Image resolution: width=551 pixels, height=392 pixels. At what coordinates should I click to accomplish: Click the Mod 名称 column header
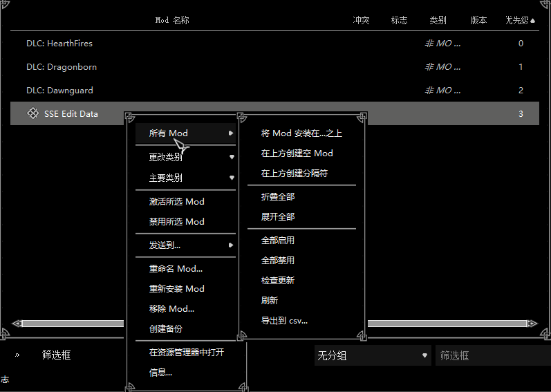pyautogui.click(x=172, y=20)
